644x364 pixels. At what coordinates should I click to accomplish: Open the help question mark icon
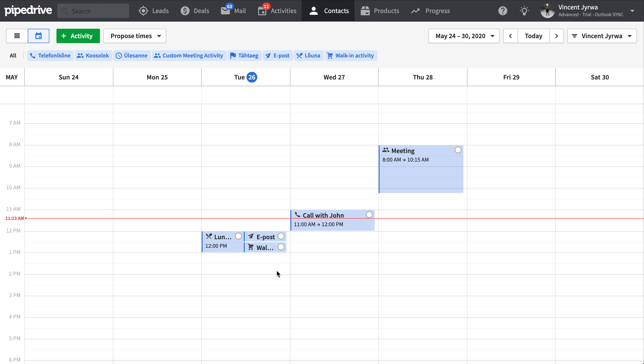point(503,11)
